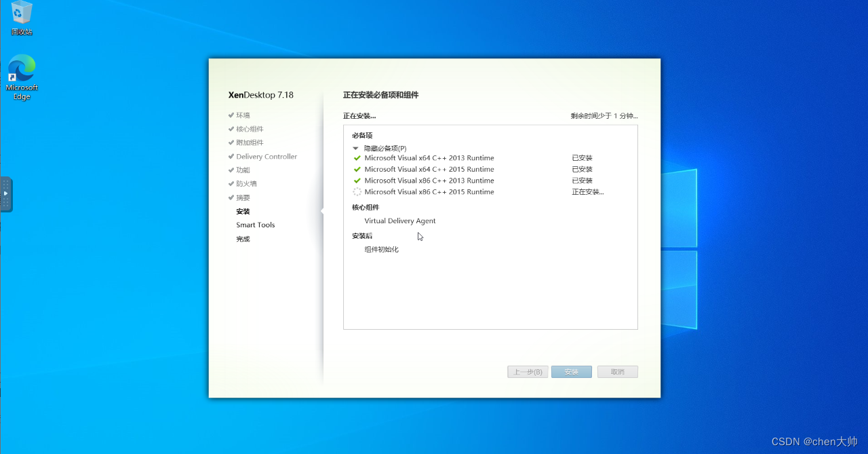Click the 取消 button
Image resolution: width=868 pixels, height=454 pixels.
(618, 372)
